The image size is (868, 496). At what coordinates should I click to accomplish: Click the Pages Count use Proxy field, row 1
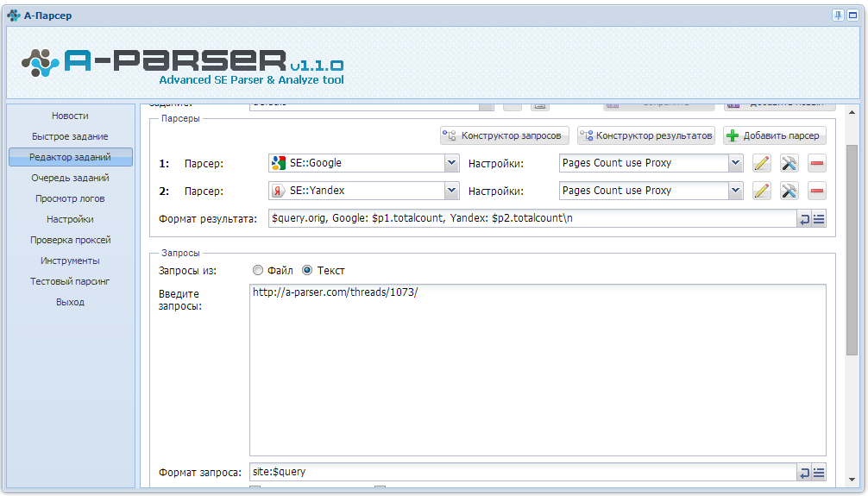click(x=644, y=163)
